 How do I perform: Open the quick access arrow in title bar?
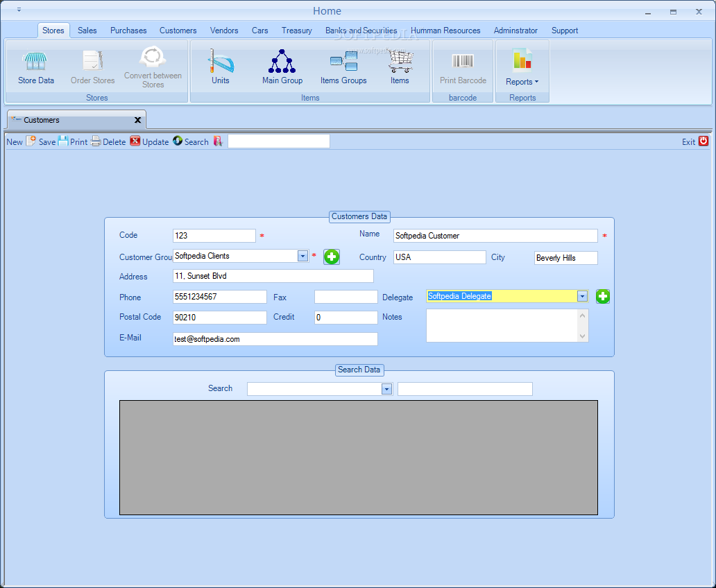[x=19, y=10]
